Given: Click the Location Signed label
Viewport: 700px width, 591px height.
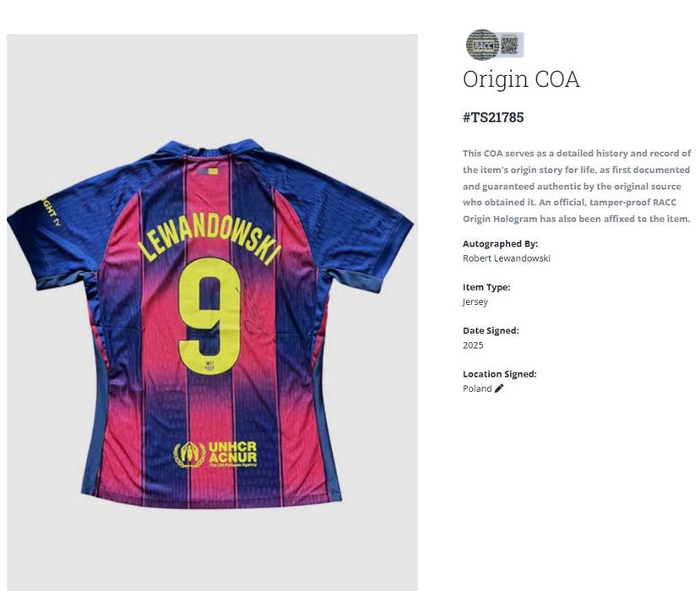Looking at the screenshot, I should (500, 374).
